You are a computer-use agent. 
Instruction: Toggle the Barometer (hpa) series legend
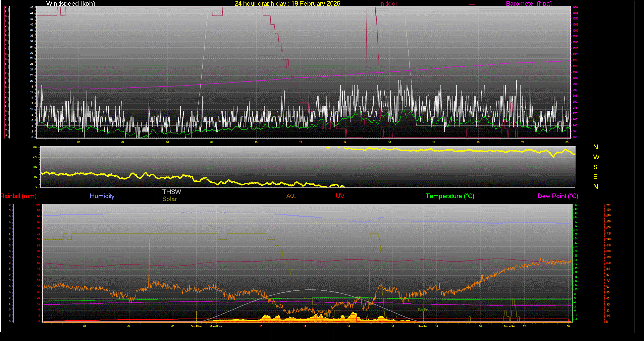[x=529, y=4]
